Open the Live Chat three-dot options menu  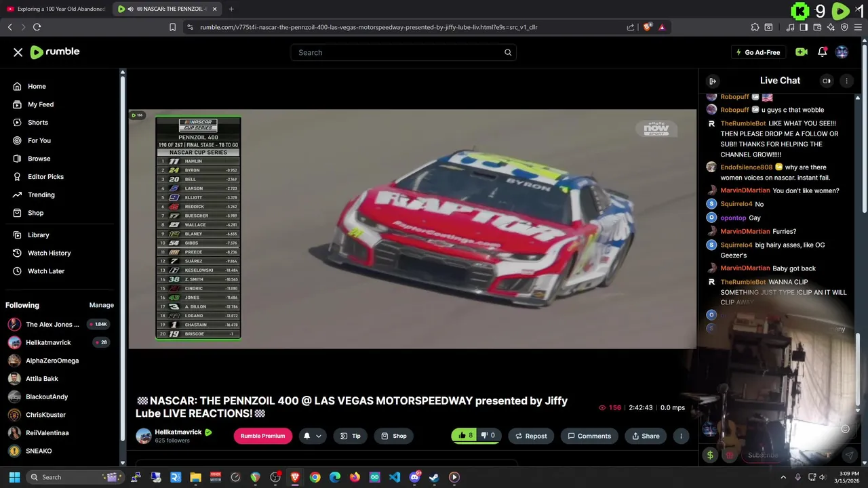tap(846, 81)
